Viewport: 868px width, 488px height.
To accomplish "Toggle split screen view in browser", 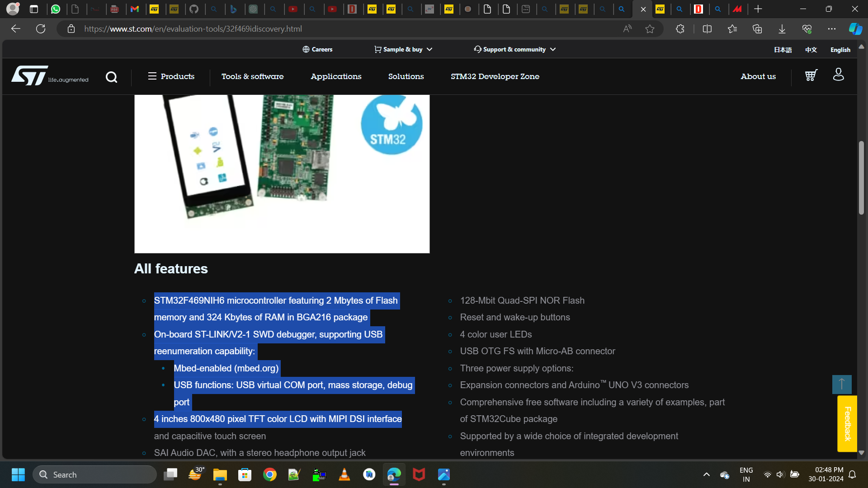I will click(x=707, y=28).
